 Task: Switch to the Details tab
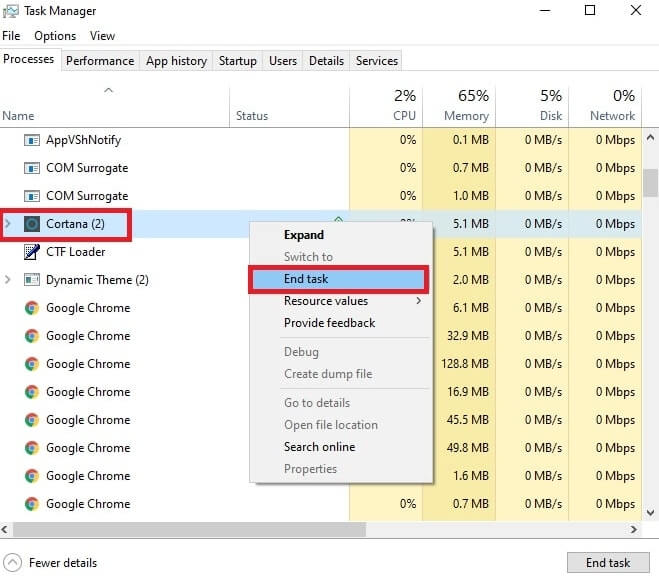tap(326, 61)
